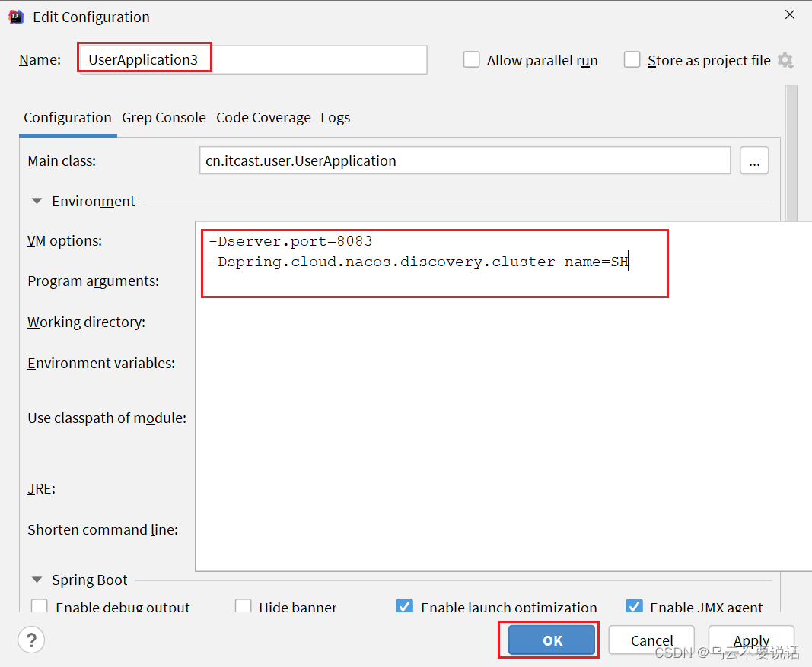The width and height of the screenshot is (812, 667).
Task: Check the Hide banner option
Action: tap(243, 606)
